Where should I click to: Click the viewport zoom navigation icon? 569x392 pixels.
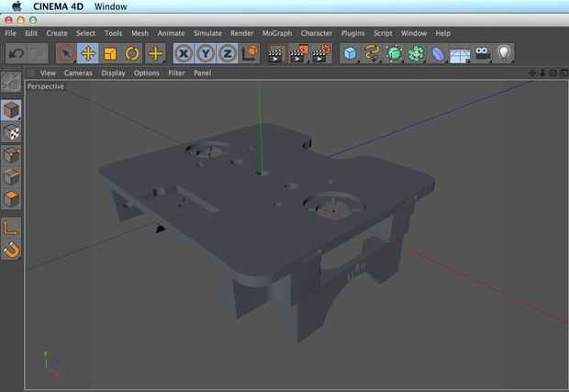click(x=542, y=73)
